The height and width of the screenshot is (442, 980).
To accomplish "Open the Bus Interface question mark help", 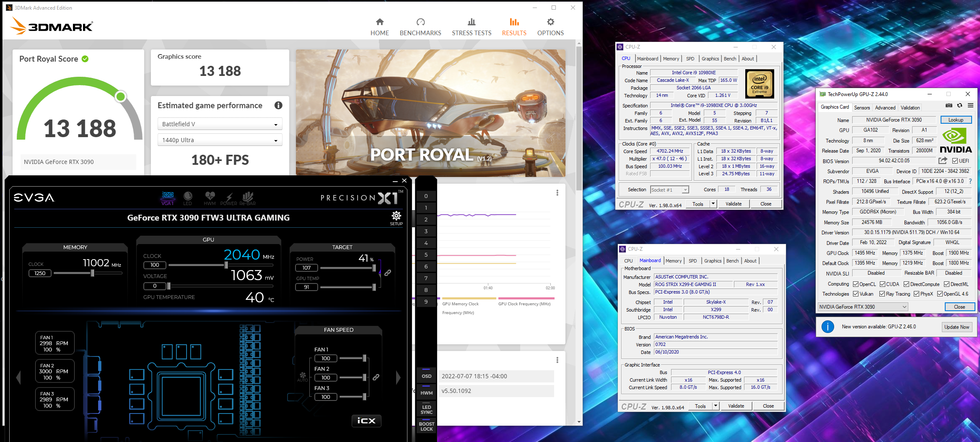I will click(970, 181).
